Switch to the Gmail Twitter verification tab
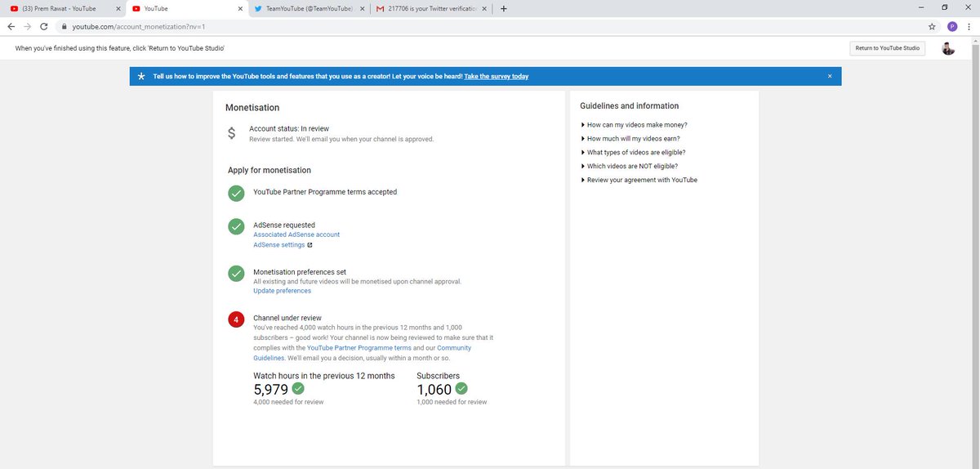980x469 pixels. [x=431, y=9]
